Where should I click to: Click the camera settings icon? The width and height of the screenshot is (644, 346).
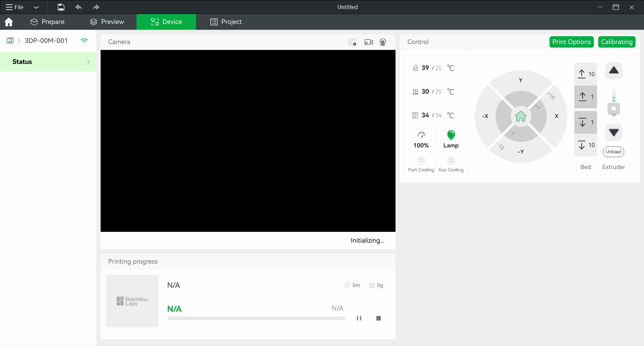pos(382,42)
